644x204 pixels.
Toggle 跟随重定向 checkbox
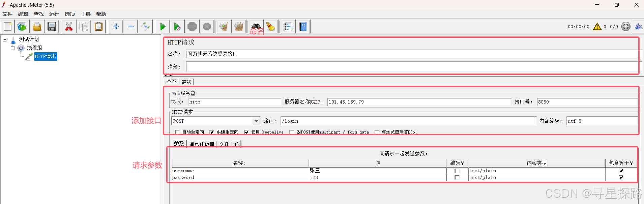[x=211, y=132]
